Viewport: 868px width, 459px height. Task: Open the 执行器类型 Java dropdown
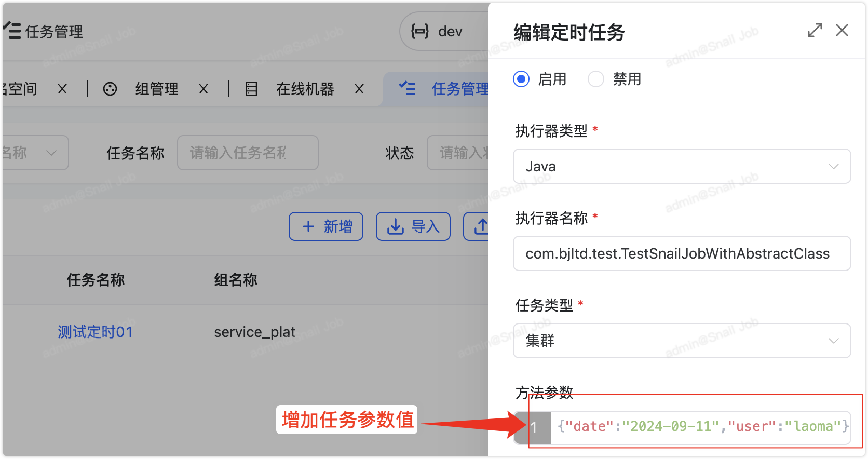[x=681, y=166]
